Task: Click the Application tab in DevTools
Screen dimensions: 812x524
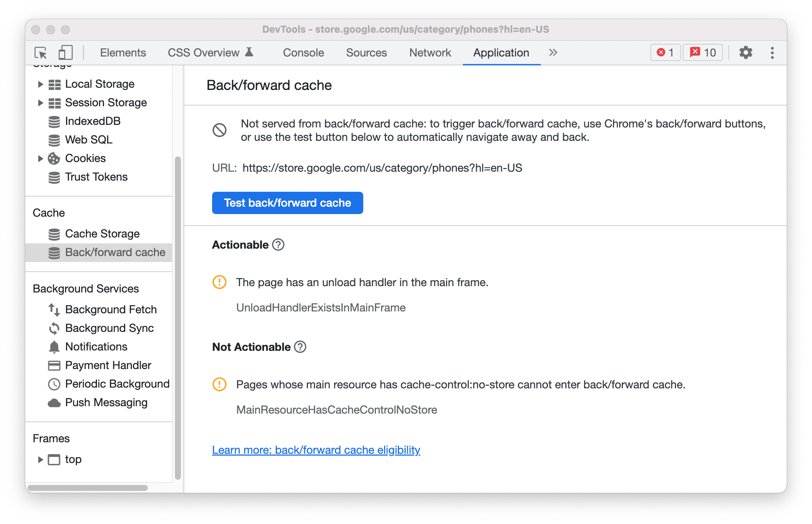Action: click(x=500, y=53)
